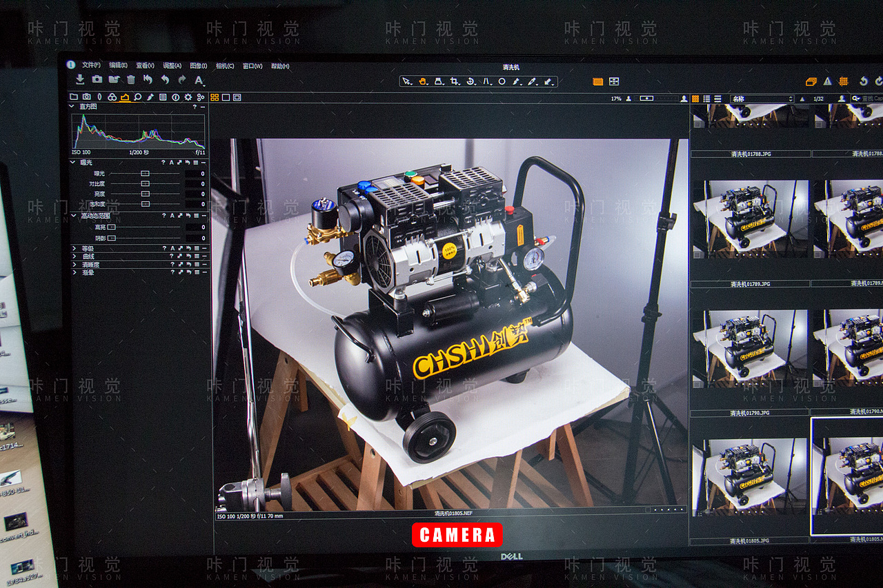Click the 曝光 panel auto-adjust A icon
Viewport: 883px width, 588px height.
pyautogui.click(x=172, y=163)
